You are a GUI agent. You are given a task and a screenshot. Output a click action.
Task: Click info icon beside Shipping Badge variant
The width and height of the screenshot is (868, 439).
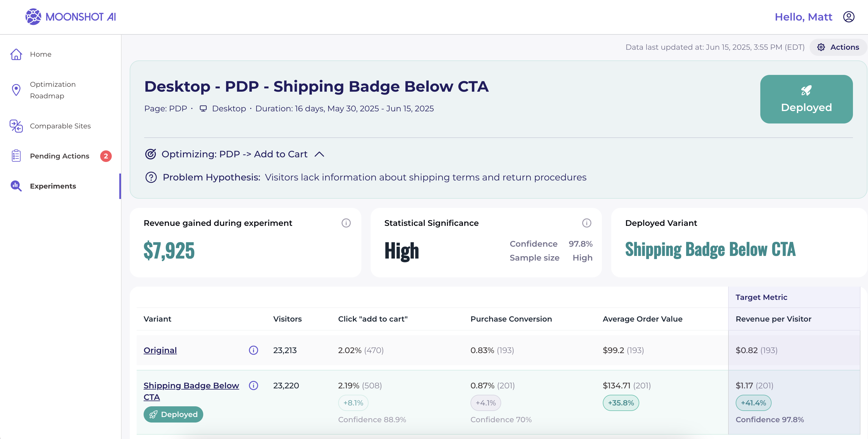[253, 385]
